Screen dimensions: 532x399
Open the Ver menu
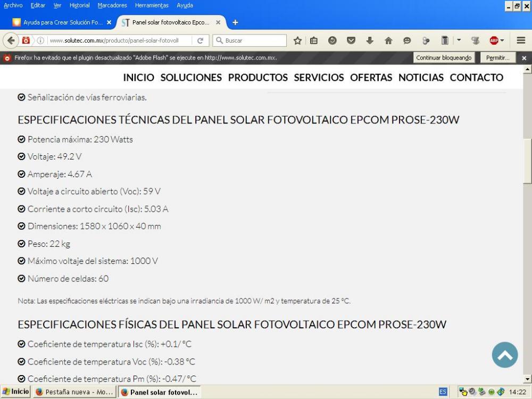57,5
